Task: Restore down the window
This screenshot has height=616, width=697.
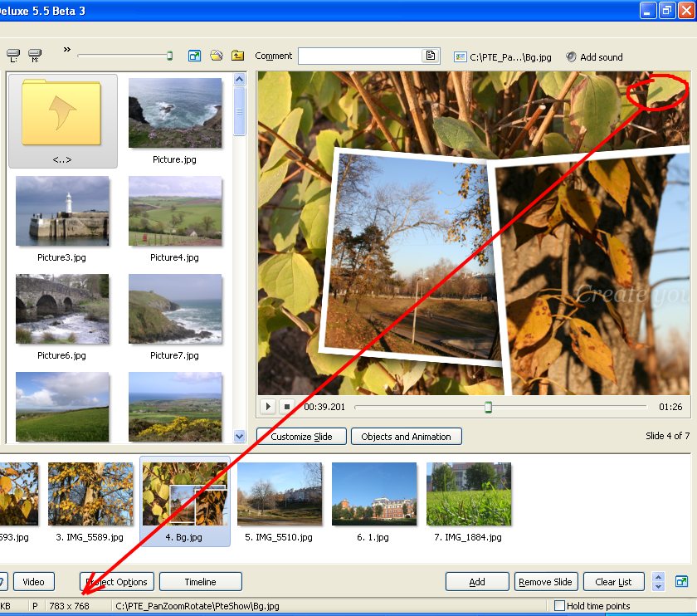Action: 667,10
